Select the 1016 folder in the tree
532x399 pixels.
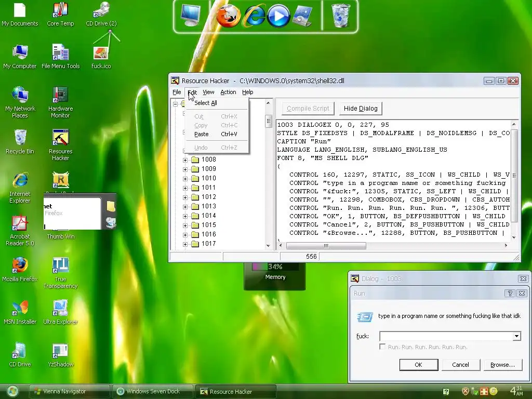(x=209, y=234)
